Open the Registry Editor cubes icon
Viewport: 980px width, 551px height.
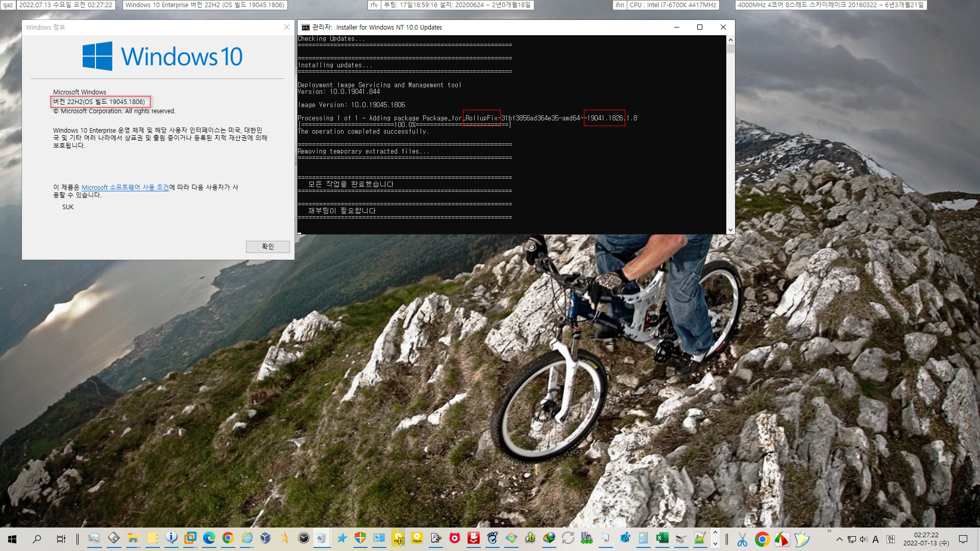pyautogui.click(x=625, y=538)
